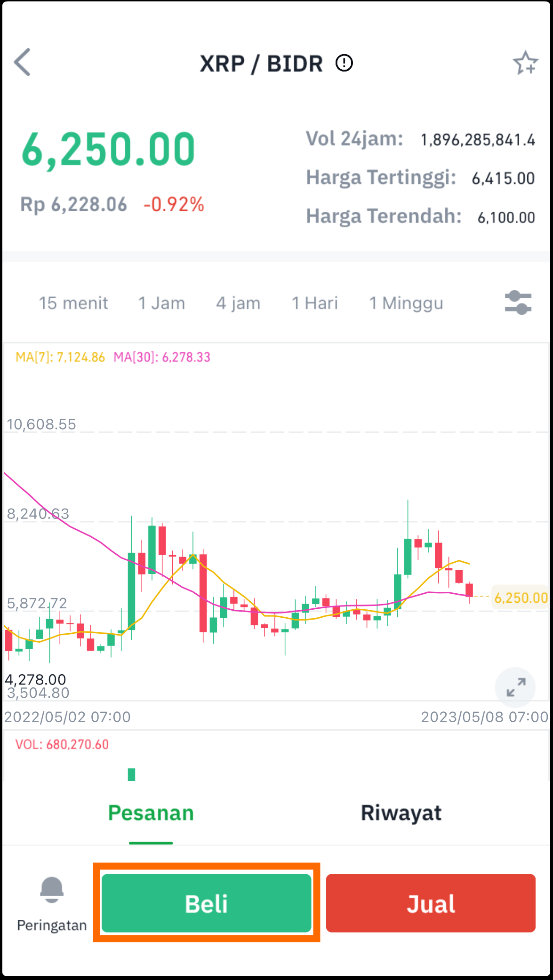553x980 pixels.
Task: Open the info icon beside XRP/BIDR title
Action: tap(344, 63)
